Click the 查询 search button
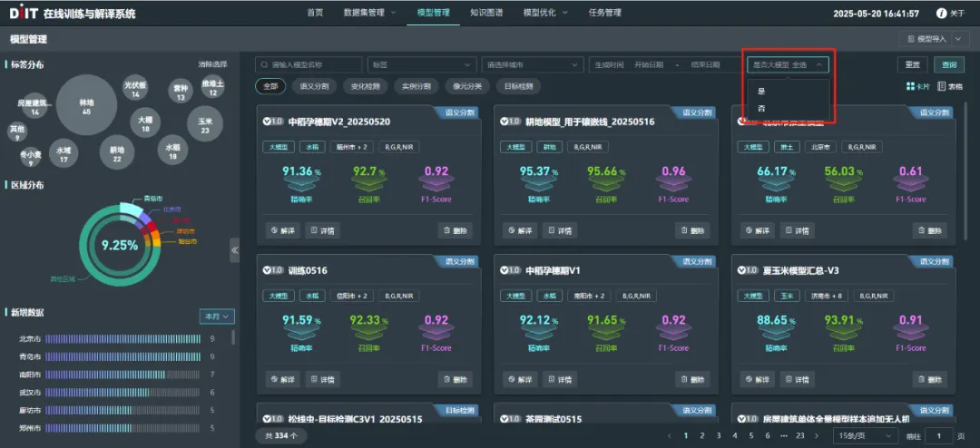Screen dimensions: 980x448 (949, 64)
